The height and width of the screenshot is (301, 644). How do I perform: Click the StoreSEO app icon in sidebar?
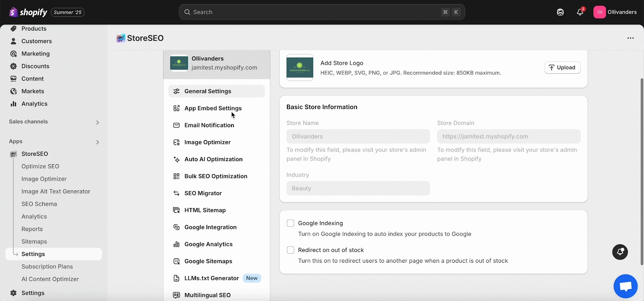(x=13, y=154)
